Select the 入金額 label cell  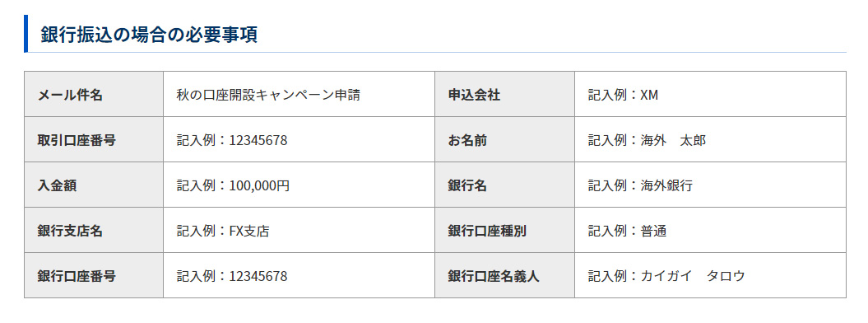94,185
